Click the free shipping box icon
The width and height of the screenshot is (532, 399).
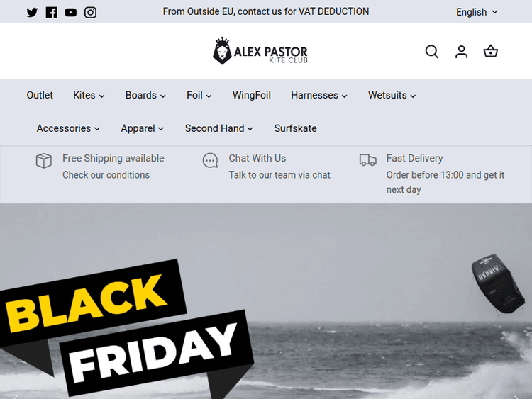(44, 160)
